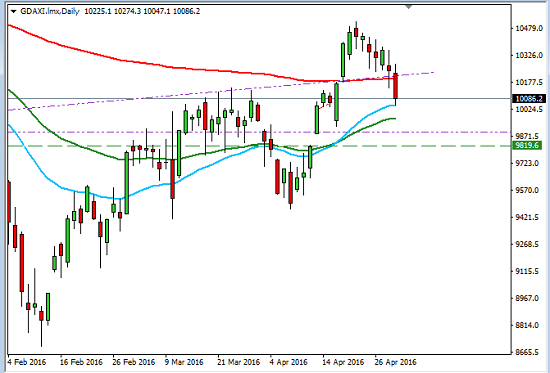This screenshot has height=373, width=550.
Task: Click the high value 10274.3 in header
Action: coord(127,11)
